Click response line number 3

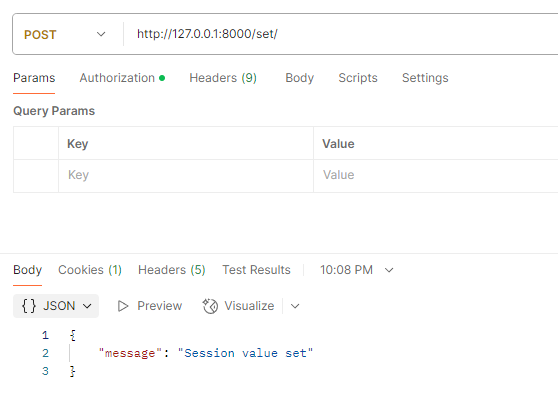(x=45, y=371)
